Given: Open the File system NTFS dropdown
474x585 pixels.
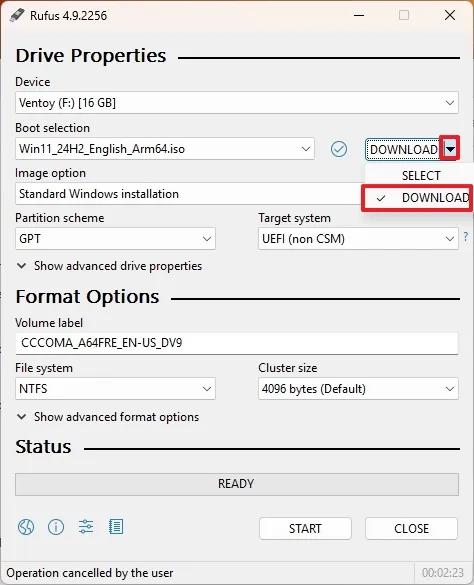Looking at the screenshot, I should click(115, 389).
